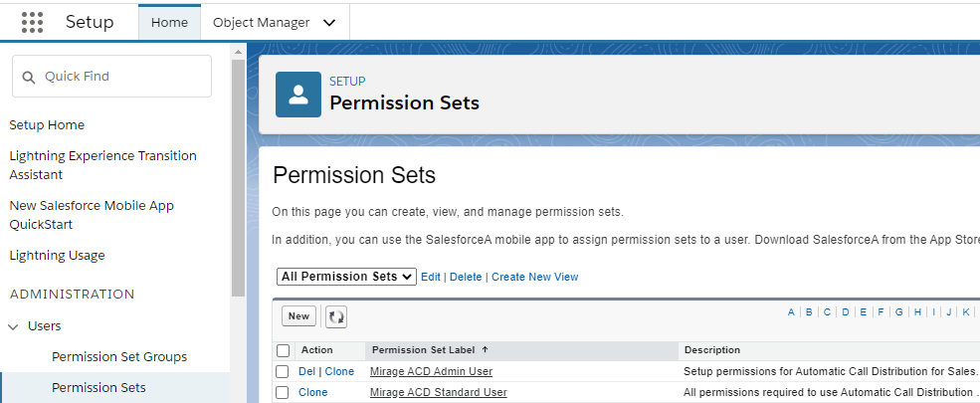Viewport: 980px width, 403px height.
Task: Filter list by letter E
Action: [x=864, y=311]
